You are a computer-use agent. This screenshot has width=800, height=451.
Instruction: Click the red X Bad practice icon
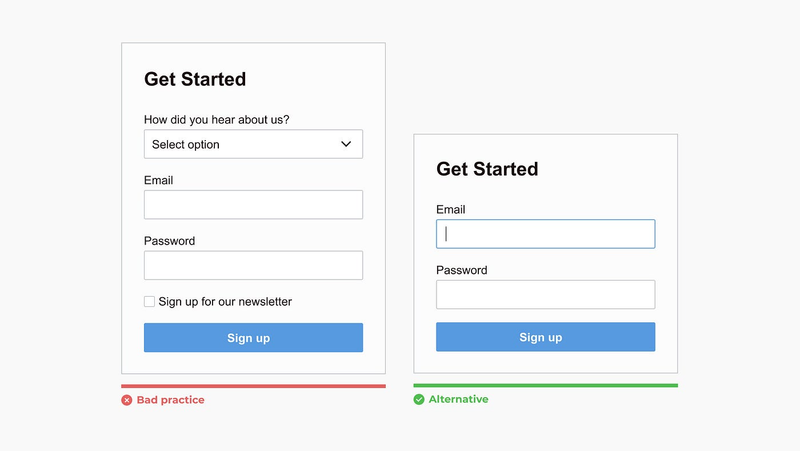click(x=127, y=400)
